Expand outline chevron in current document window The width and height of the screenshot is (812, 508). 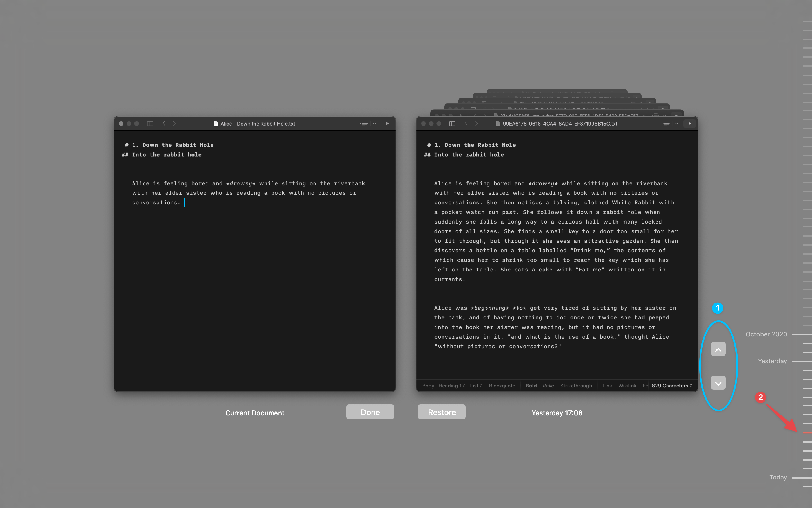(x=374, y=124)
